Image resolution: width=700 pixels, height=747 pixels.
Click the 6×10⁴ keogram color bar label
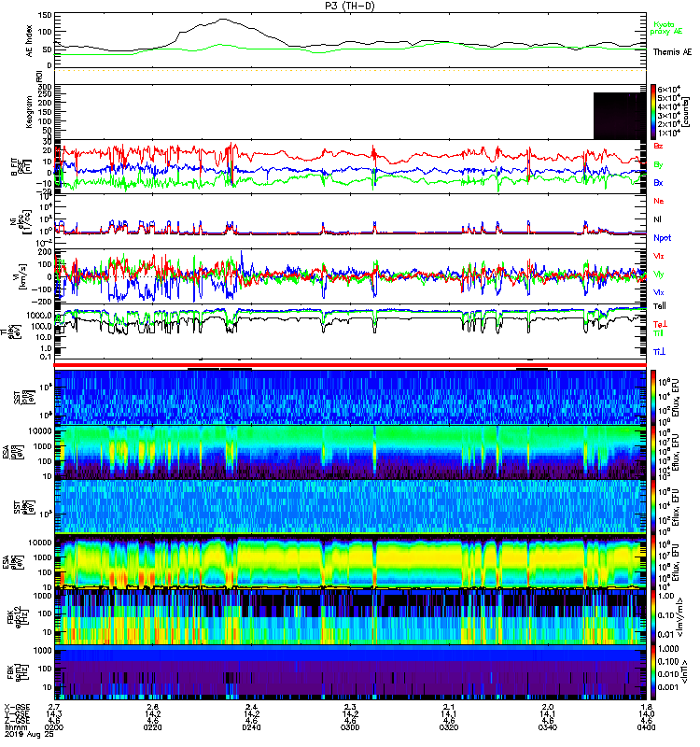tap(668, 89)
